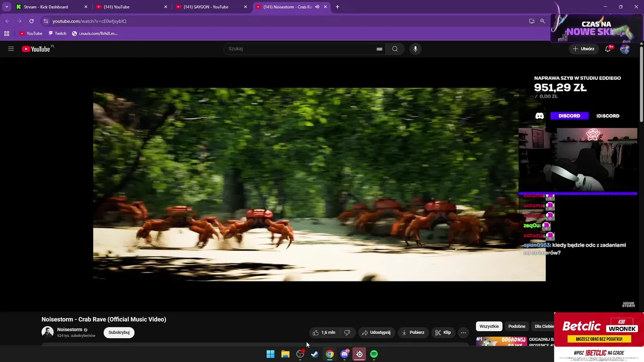
Task: Open the tab search dropdown arrow
Action: [x=7, y=7]
